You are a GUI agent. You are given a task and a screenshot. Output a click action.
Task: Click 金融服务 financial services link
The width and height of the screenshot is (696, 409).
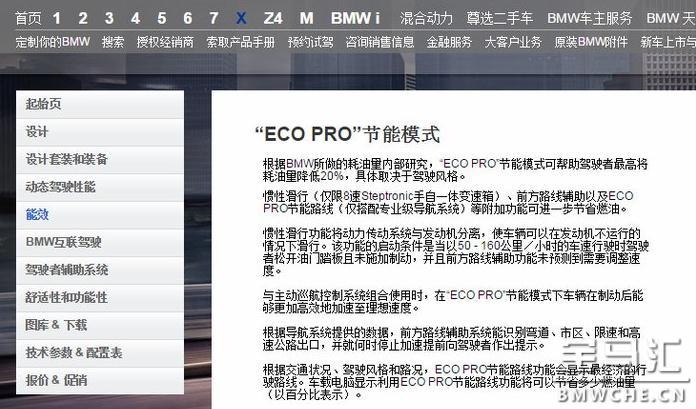(449, 42)
